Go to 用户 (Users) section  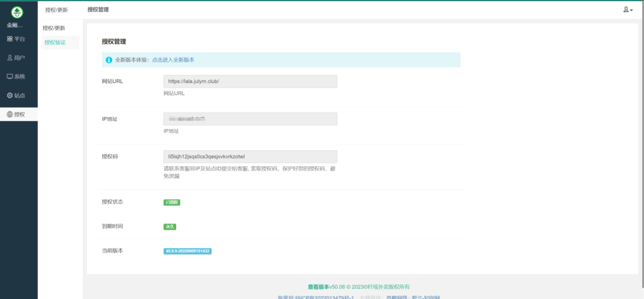coord(16,58)
